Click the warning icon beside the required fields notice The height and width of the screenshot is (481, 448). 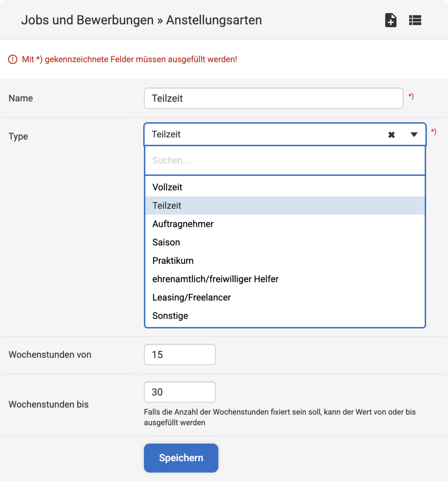13,59
